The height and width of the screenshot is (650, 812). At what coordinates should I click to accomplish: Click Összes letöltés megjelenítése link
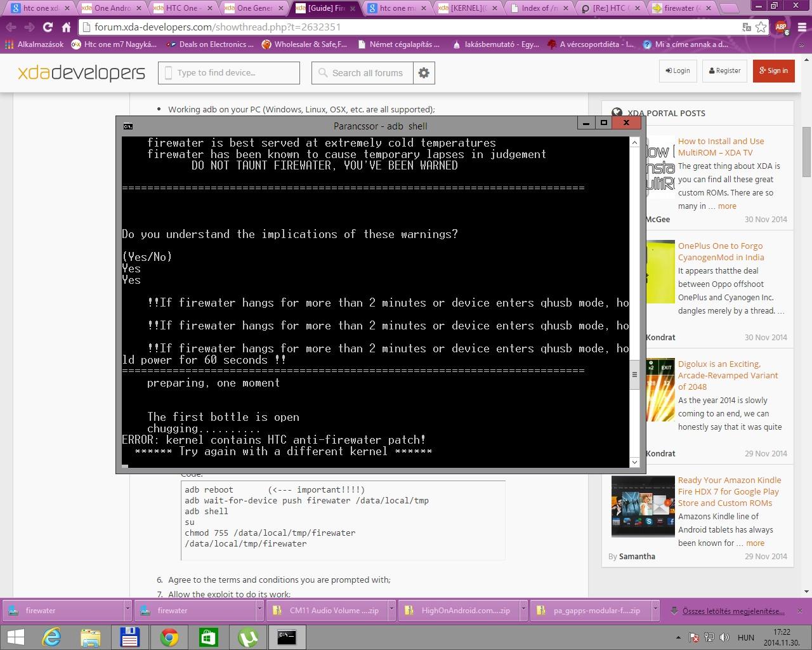point(733,611)
